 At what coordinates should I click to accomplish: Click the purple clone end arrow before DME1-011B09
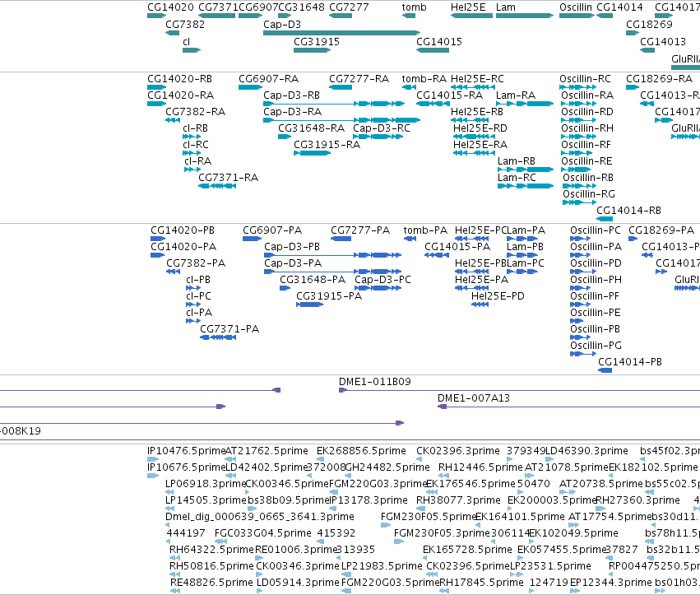[276, 390]
